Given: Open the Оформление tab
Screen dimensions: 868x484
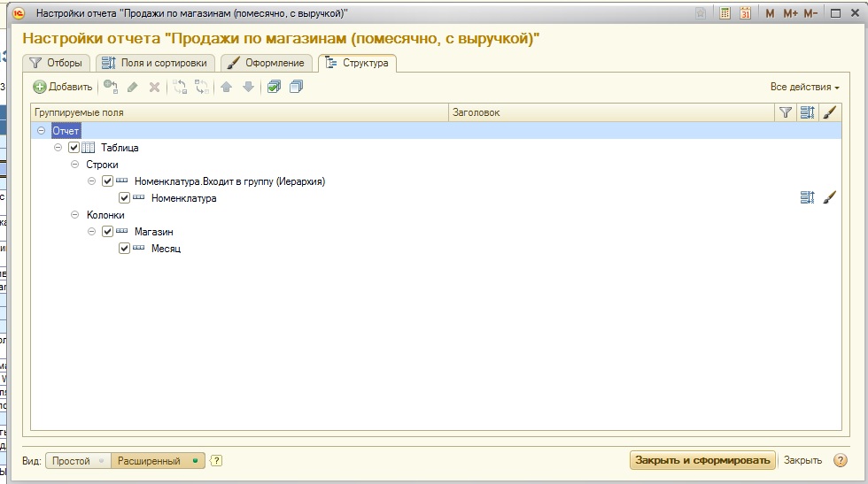Looking at the screenshot, I should pos(267,63).
